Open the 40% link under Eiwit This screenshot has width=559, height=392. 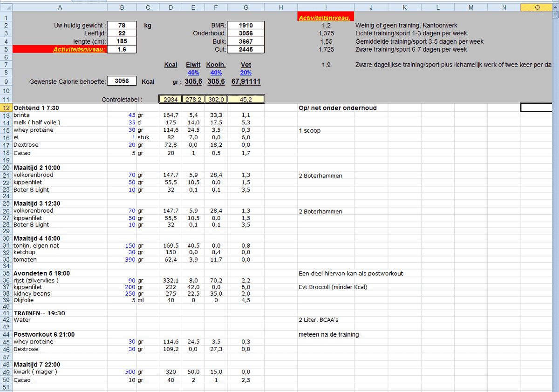pyautogui.click(x=193, y=72)
